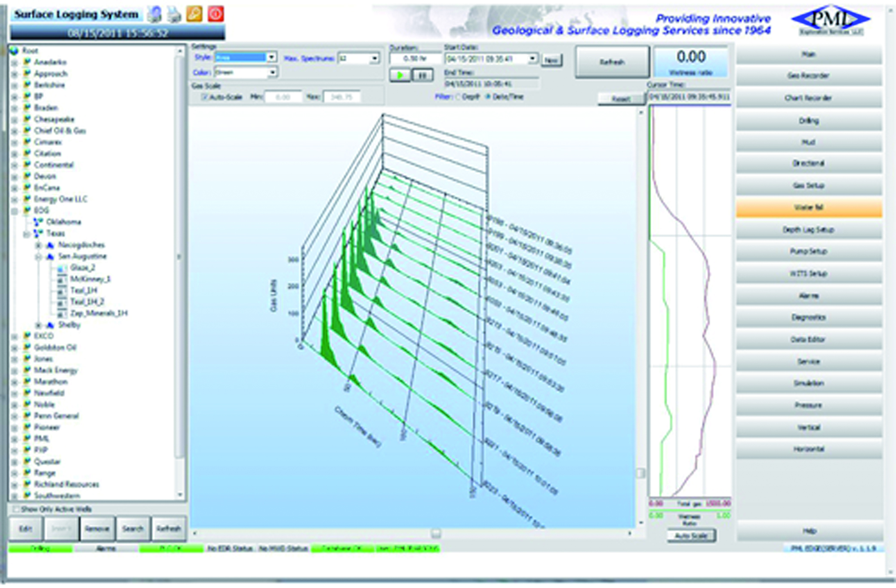This screenshot has width=896, height=588.
Task: Collapse the San Augustine tree node
Action: tap(38, 257)
